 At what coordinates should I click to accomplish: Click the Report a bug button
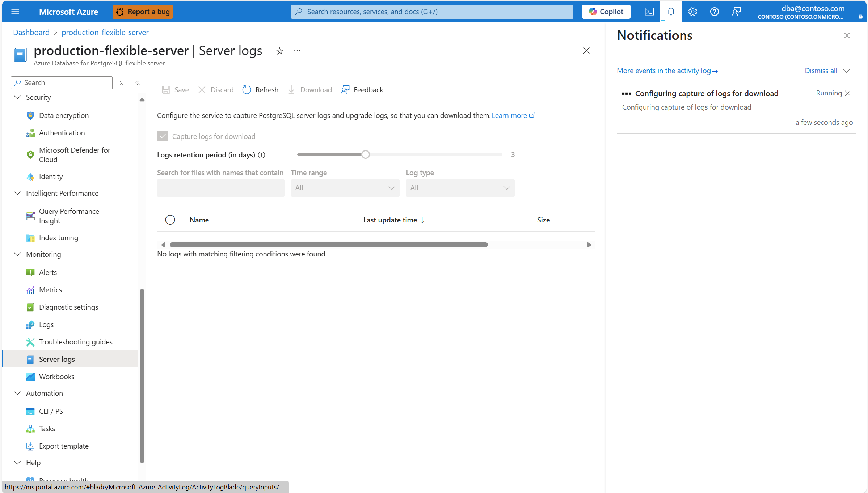[x=143, y=12]
